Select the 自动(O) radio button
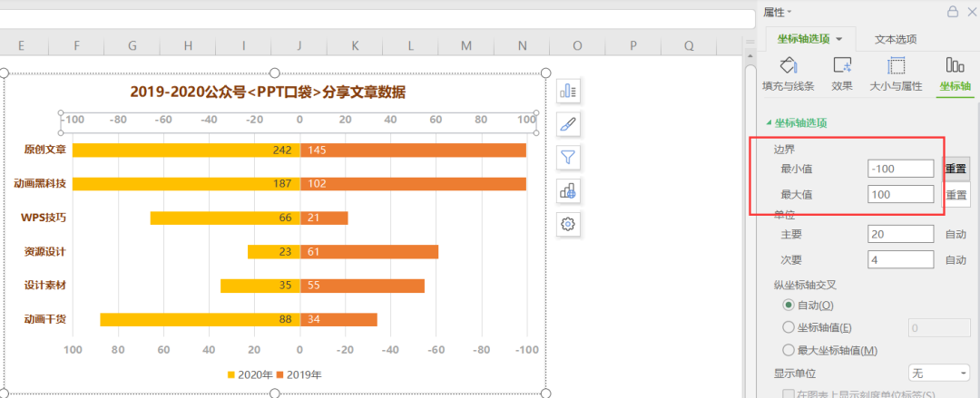Image resolution: width=980 pixels, height=398 pixels. click(789, 305)
